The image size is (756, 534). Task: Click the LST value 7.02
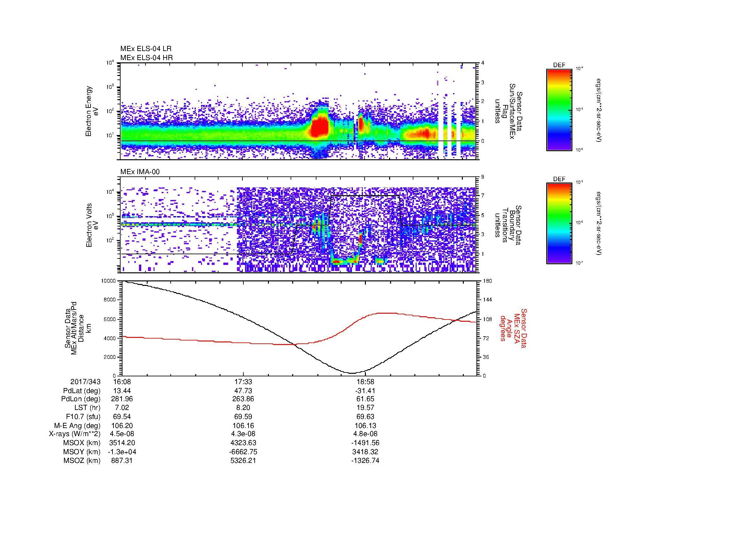[122, 407]
